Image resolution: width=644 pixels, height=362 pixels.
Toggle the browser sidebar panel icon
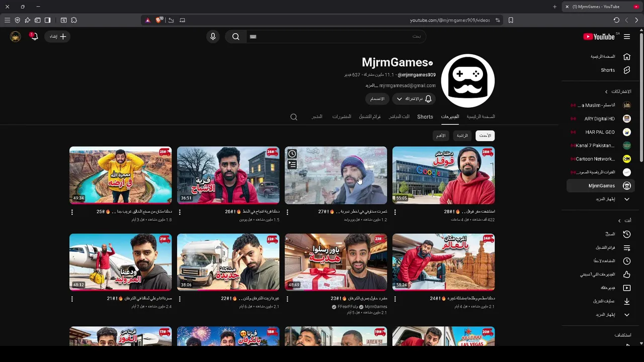[47, 20]
